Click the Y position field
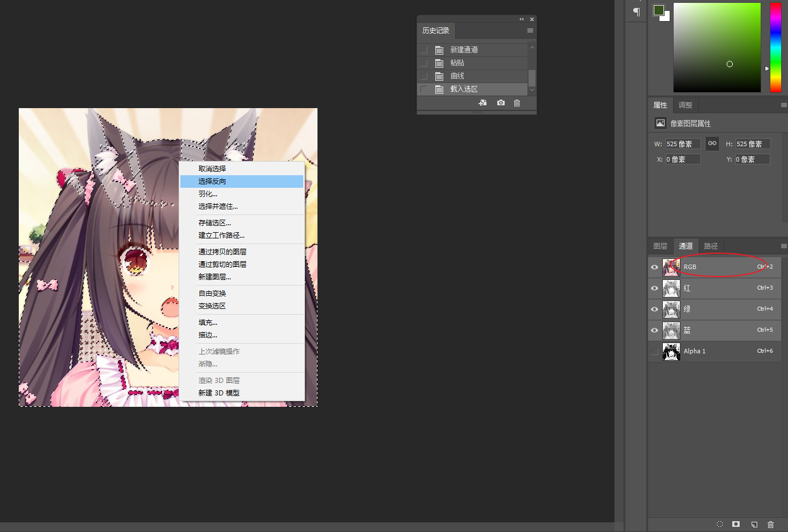Image resolution: width=788 pixels, height=532 pixels. tap(752, 159)
